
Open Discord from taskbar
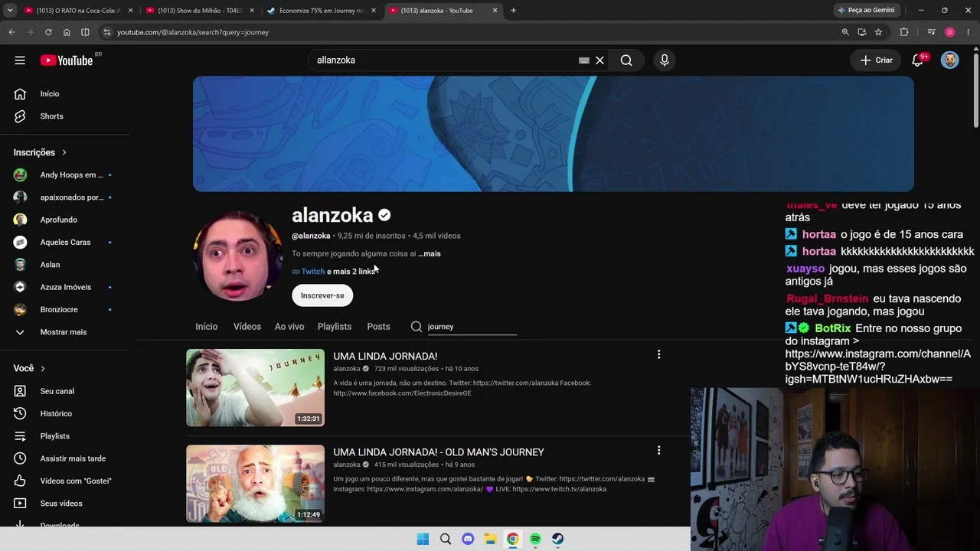[468, 539]
